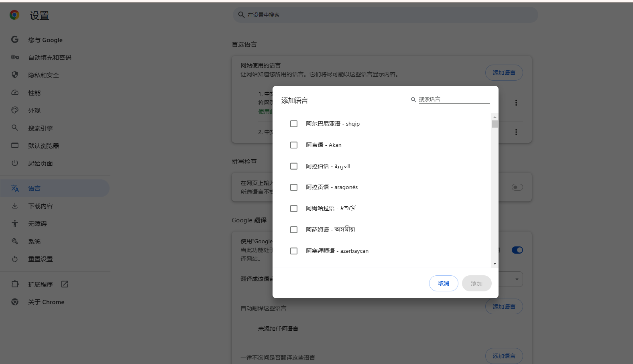Click the 阿肯语 - Akan label

324,145
